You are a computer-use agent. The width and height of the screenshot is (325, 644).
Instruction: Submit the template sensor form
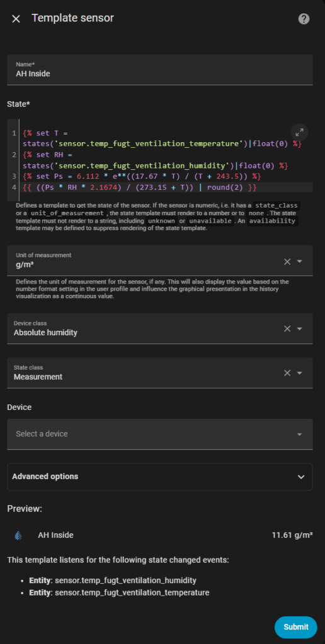[x=296, y=627]
